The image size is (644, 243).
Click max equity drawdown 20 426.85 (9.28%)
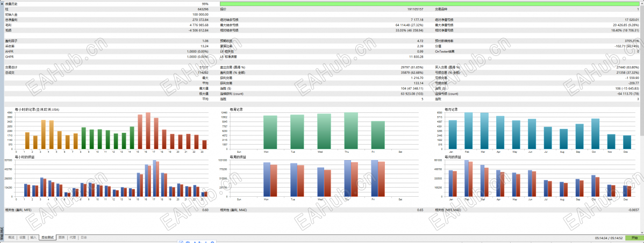coord(626,25)
